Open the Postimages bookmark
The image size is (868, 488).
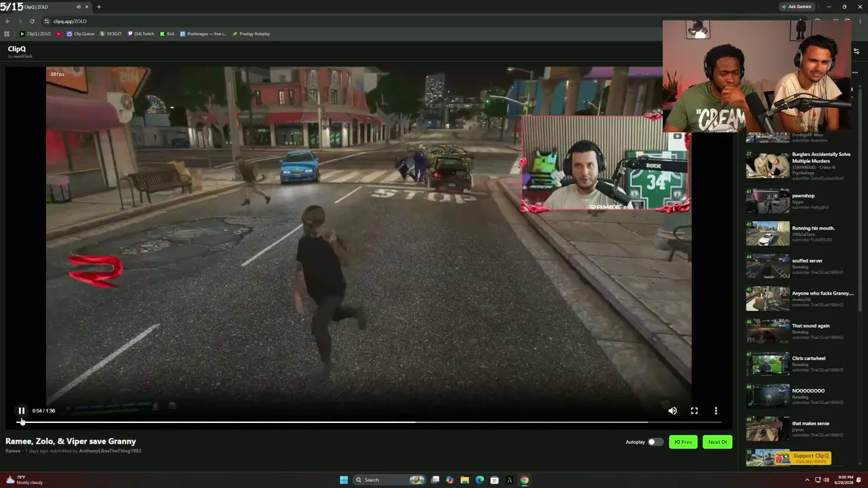tap(203, 34)
